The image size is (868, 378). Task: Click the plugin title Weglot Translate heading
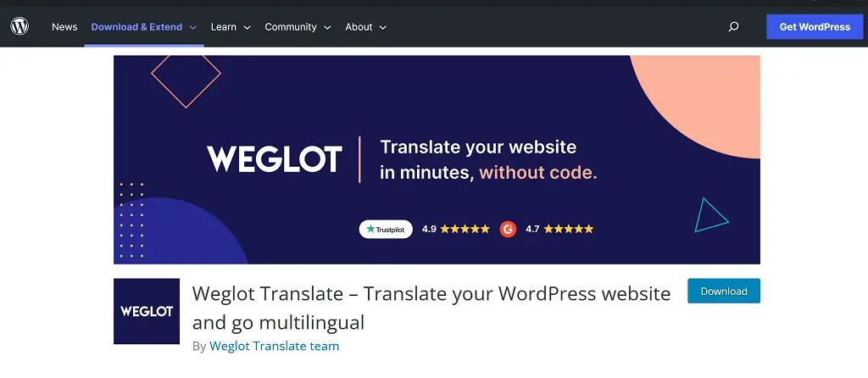click(431, 308)
